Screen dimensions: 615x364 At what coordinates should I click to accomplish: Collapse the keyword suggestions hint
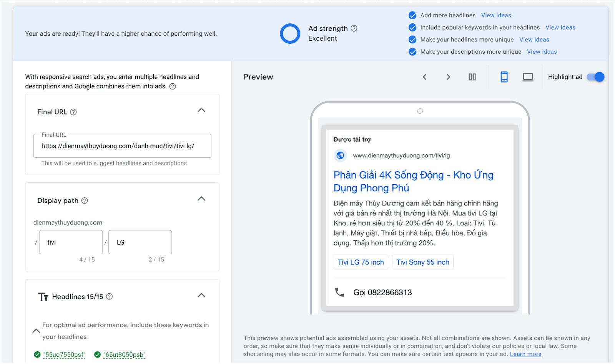pos(36,331)
